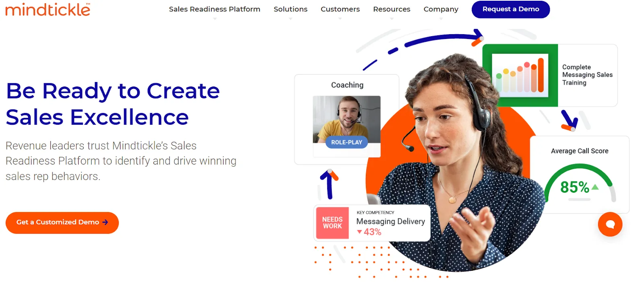Click Complete Messaging Sales Training text
Viewport: 644px width, 282px height.
[587, 75]
